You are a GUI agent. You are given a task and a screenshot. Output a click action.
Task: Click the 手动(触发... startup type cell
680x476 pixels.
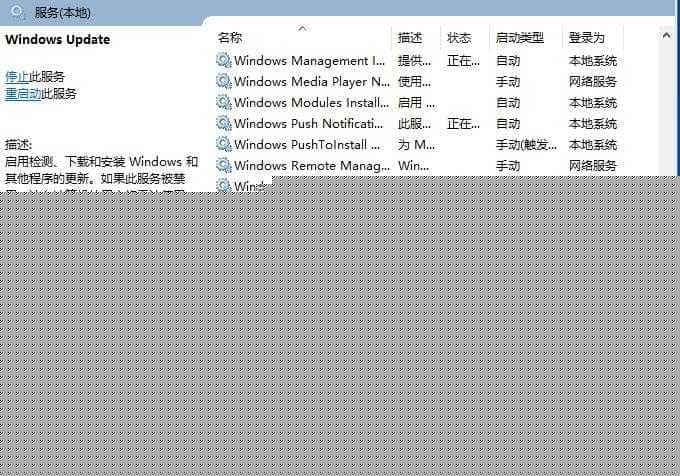click(526, 144)
